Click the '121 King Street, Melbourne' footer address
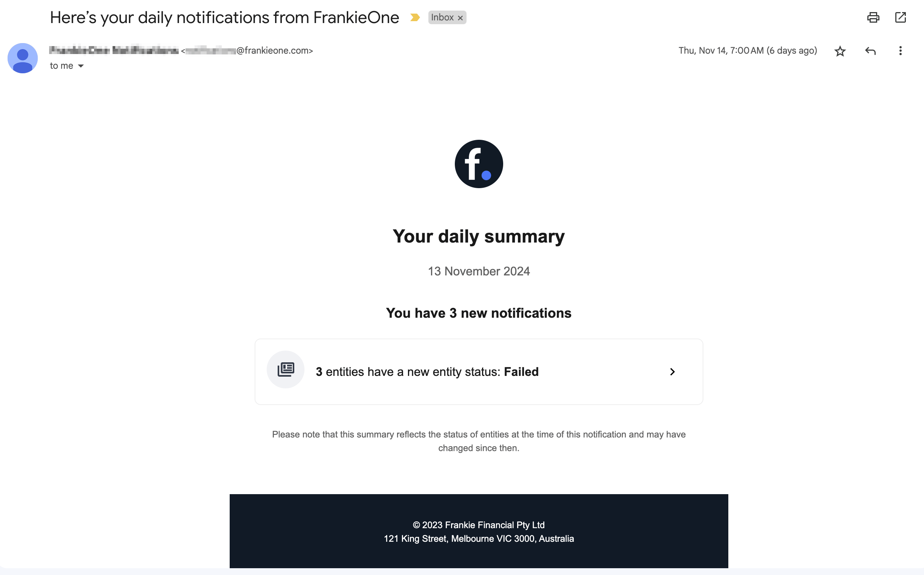The height and width of the screenshot is (575, 924). [478, 538]
